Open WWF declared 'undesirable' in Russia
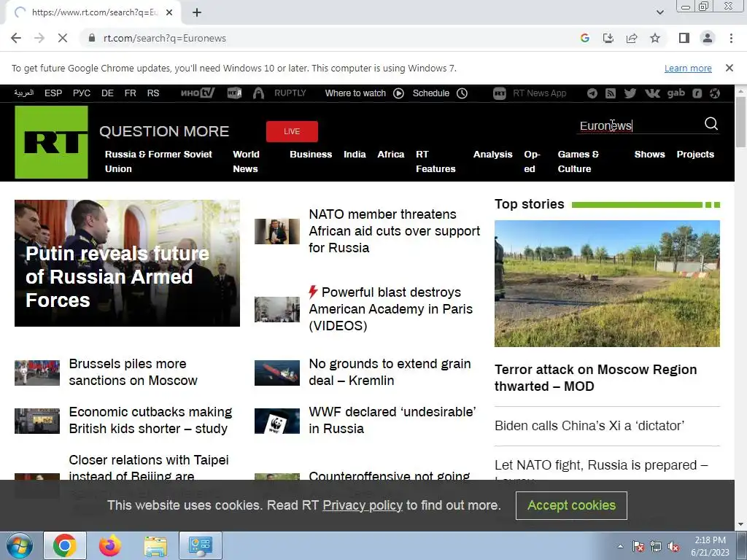The width and height of the screenshot is (747, 560). [392, 420]
